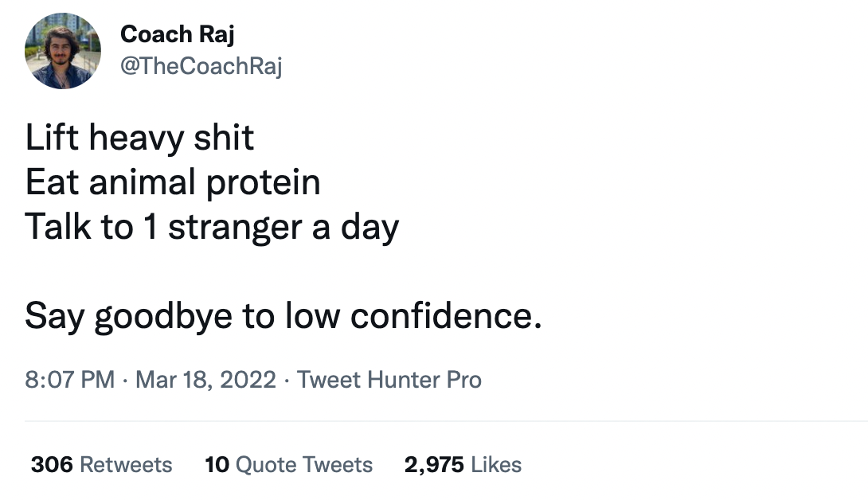Open the Quote Tweets label
The height and width of the screenshot is (500, 868).
(x=304, y=464)
